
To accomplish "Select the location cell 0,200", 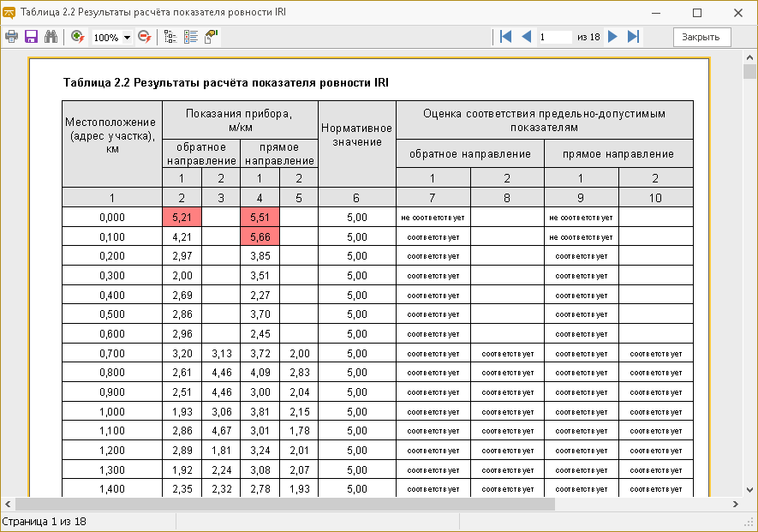I will pyautogui.click(x=112, y=256).
